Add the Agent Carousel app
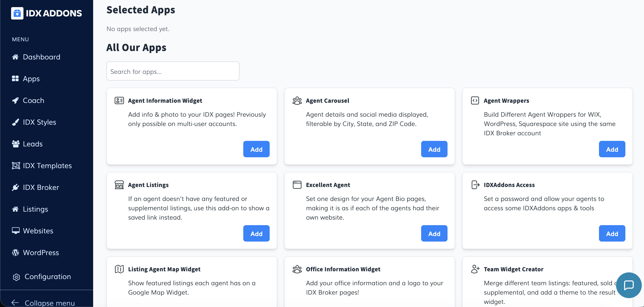The height and width of the screenshot is (307, 644). point(434,149)
